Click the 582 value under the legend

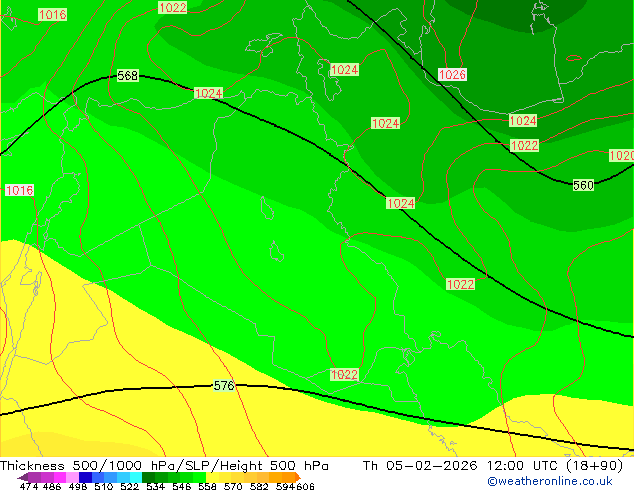[259, 486]
